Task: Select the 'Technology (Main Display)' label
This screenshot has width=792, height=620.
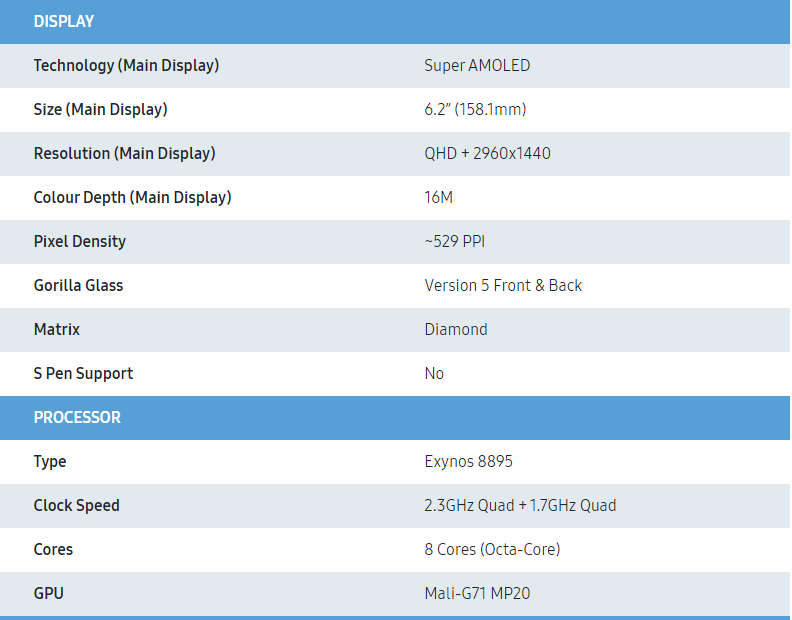Action: (126, 66)
